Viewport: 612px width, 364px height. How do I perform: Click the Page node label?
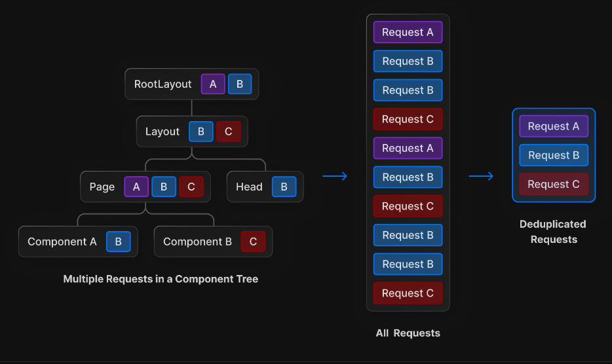pyautogui.click(x=102, y=187)
